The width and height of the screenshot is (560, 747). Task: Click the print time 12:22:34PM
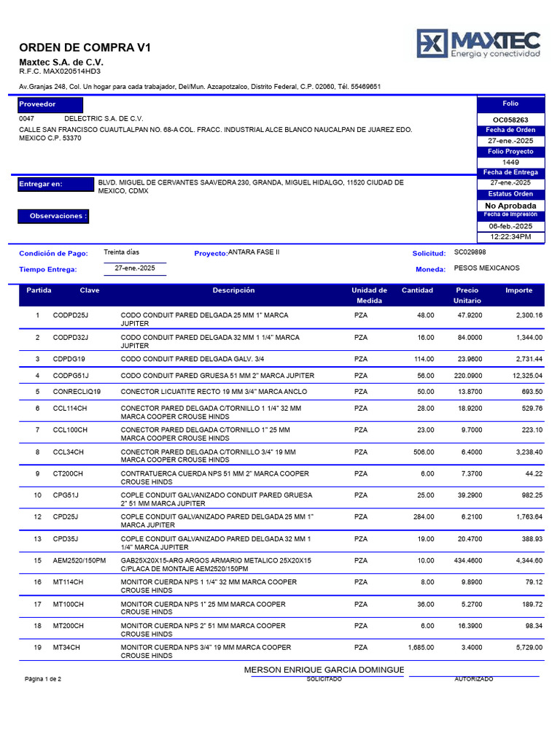510,237
